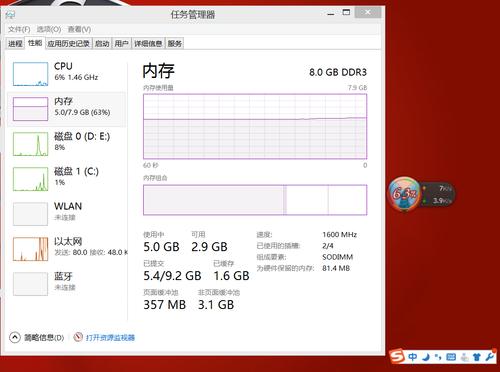The width and height of the screenshot is (500, 372).
Task: Switch to the 服务 tab
Action: pyautogui.click(x=175, y=44)
